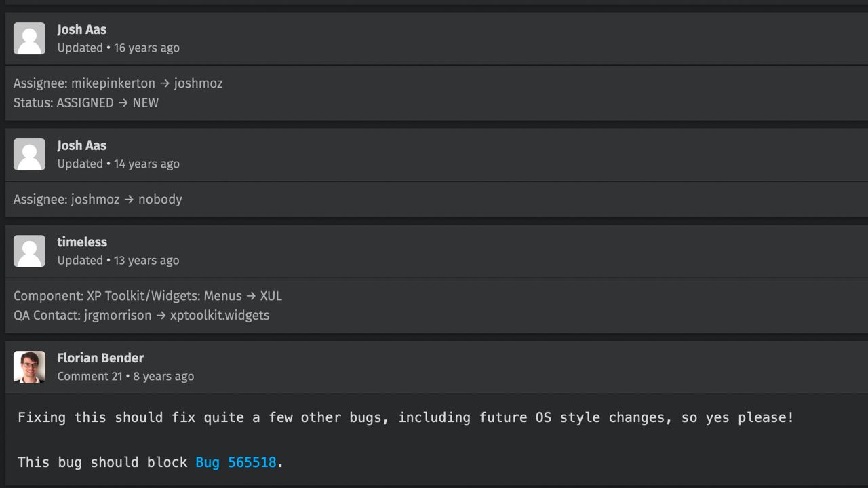Click the QA Contact change line

(x=141, y=316)
